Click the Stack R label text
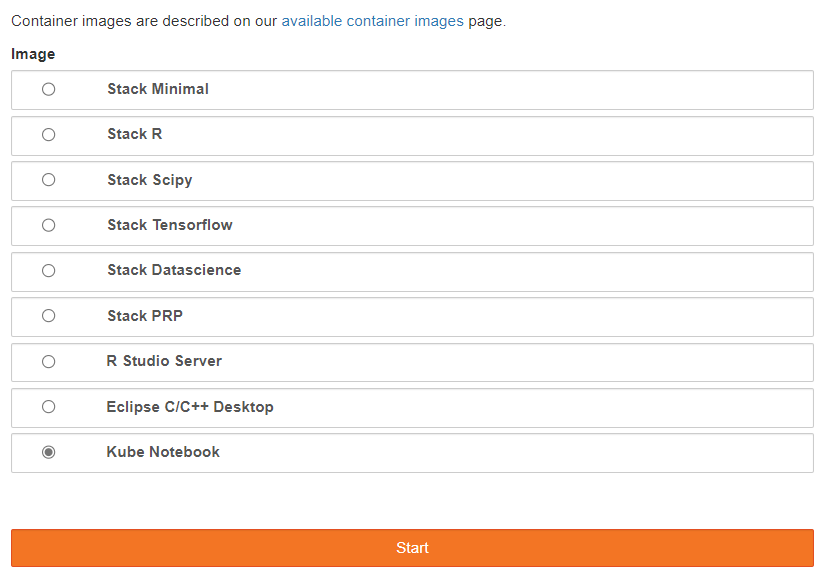 pos(135,134)
